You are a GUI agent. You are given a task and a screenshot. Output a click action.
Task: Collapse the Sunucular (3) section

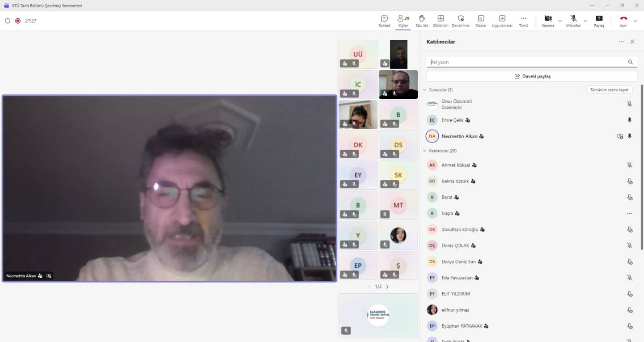[x=424, y=90]
